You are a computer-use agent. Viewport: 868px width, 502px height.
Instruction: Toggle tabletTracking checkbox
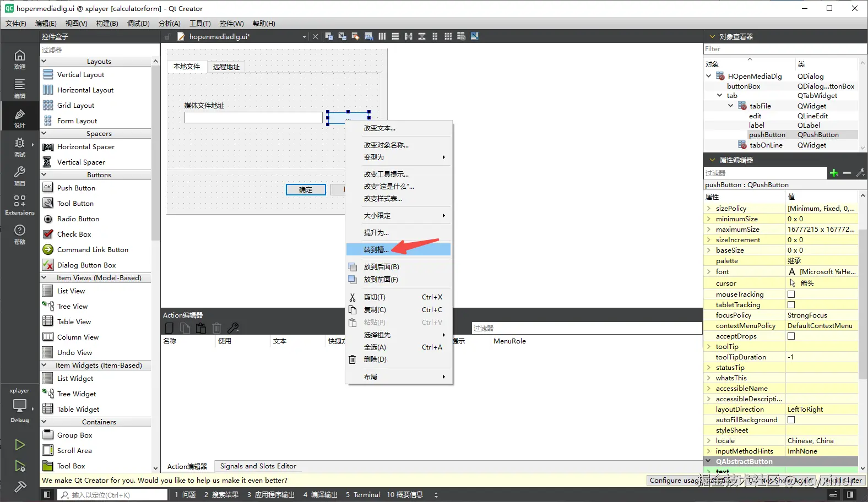pos(791,305)
